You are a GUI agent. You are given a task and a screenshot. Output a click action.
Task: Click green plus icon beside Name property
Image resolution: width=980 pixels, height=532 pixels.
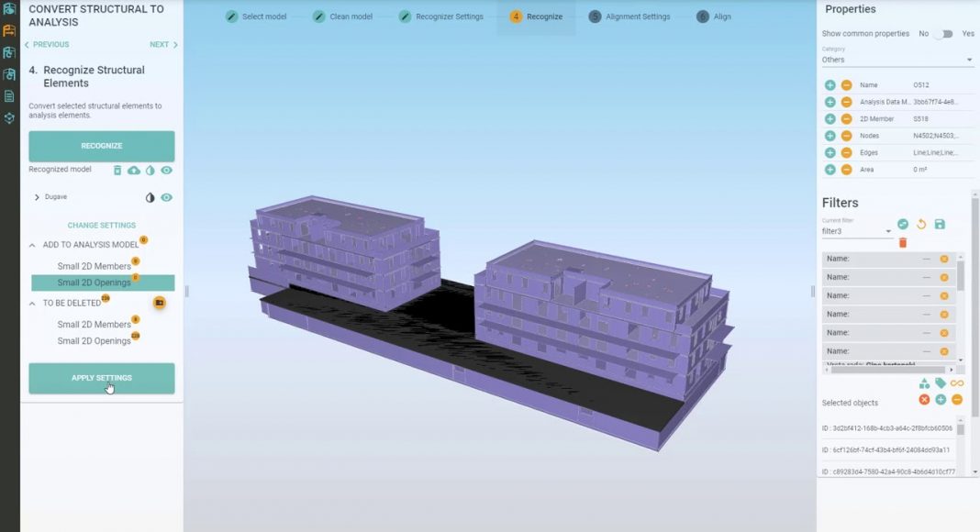coord(830,85)
